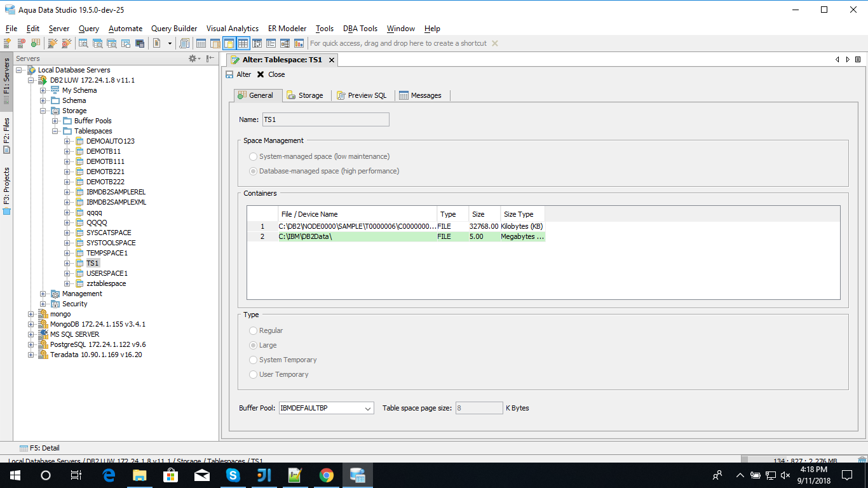
Task: Switch to the Preview SQL tab
Action: click(362, 95)
